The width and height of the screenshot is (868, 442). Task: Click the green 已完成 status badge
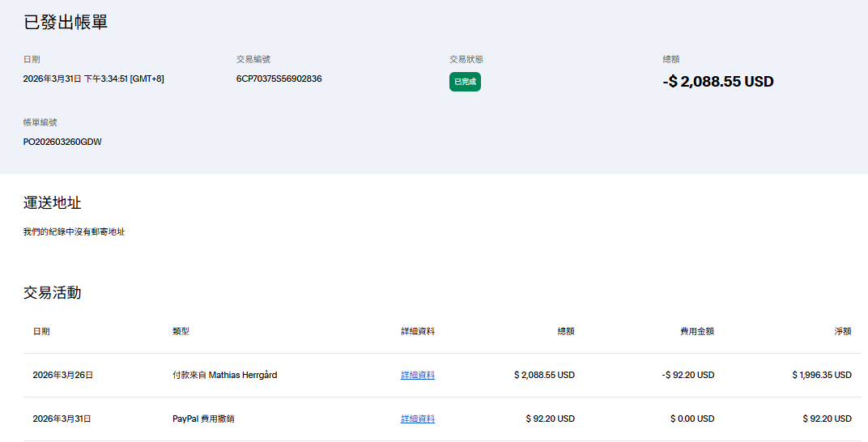point(465,82)
